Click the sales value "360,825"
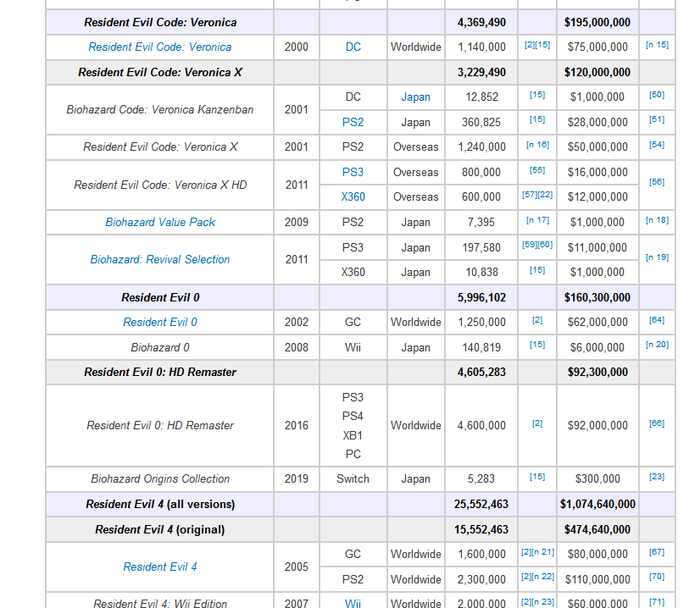The width and height of the screenshot is (700, 608). point(481,122)
